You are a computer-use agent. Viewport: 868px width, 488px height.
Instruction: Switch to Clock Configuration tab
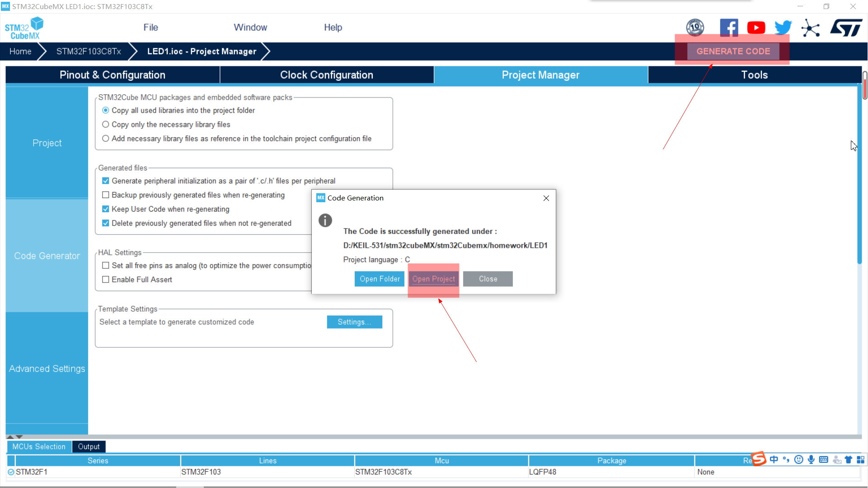click(x=327, y=75)
